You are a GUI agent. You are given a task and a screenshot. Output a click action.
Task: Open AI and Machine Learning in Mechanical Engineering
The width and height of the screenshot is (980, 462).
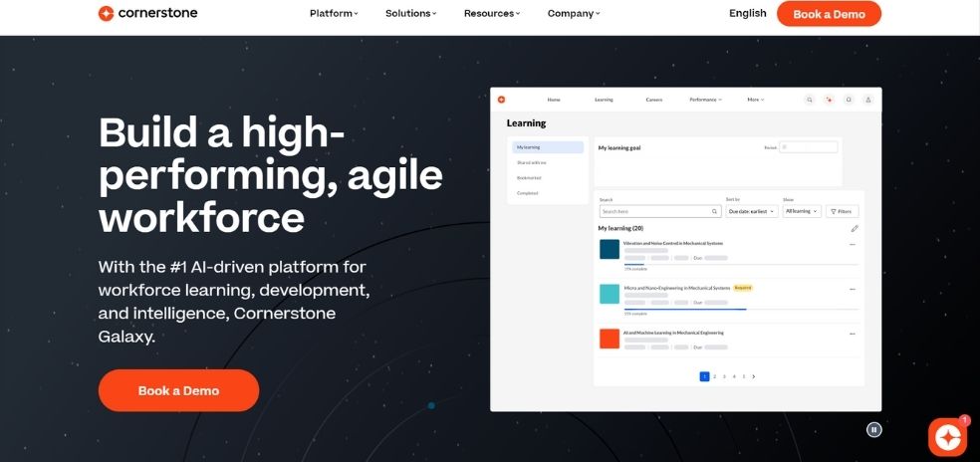(673, 334)
